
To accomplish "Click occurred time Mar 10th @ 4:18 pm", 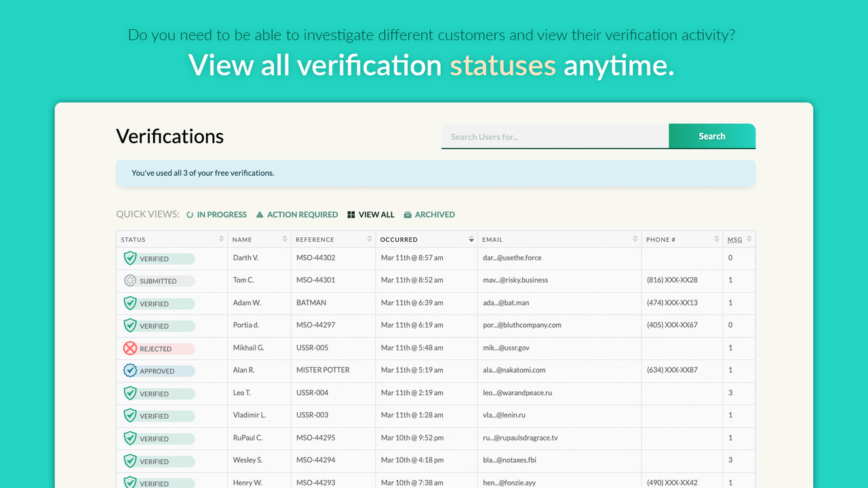I will [412, 460].
